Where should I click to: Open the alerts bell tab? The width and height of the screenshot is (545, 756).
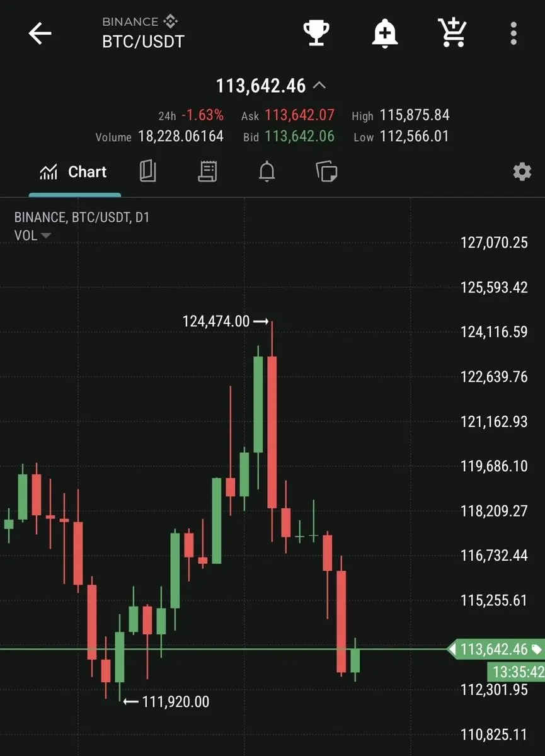(267, 171)
